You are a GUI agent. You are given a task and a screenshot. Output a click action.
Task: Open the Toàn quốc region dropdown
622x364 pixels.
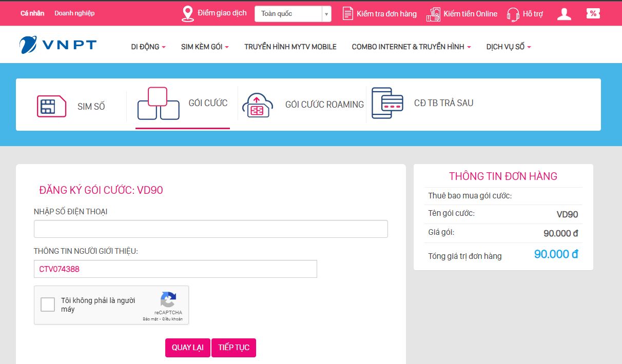click(x=293, y=14)
